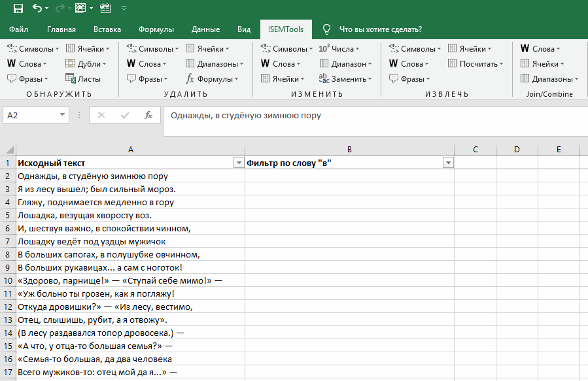This screenshot has height=381, width=588.
Task: Select column D header
Action: pyautogui.click(x=517, y=150)
